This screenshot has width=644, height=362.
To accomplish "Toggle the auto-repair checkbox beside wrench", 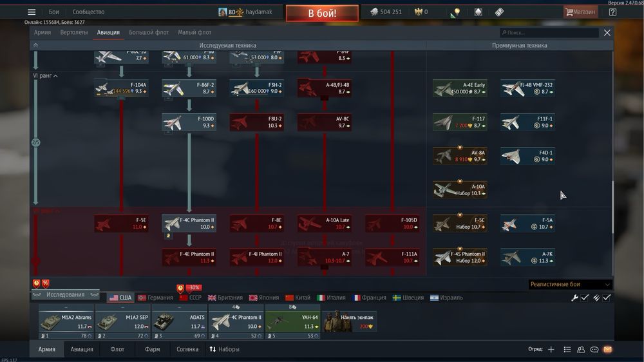I will pyautogui.click(x=585, y=298).
